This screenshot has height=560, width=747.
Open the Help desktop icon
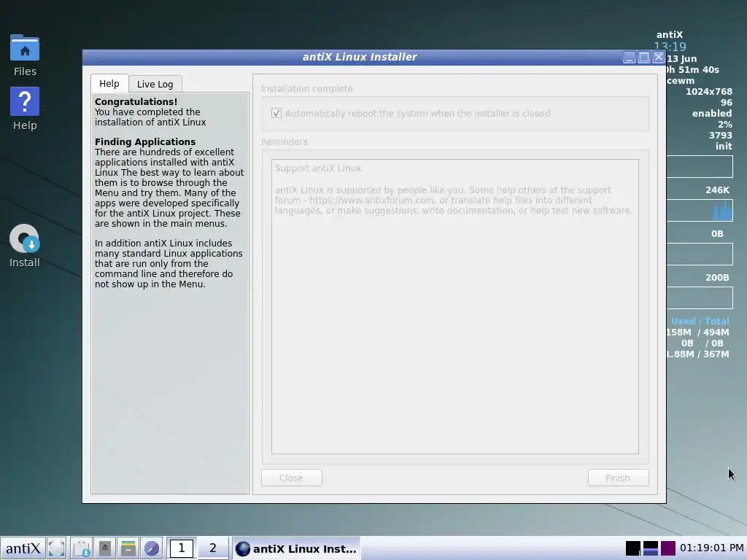tap(25, 109)
